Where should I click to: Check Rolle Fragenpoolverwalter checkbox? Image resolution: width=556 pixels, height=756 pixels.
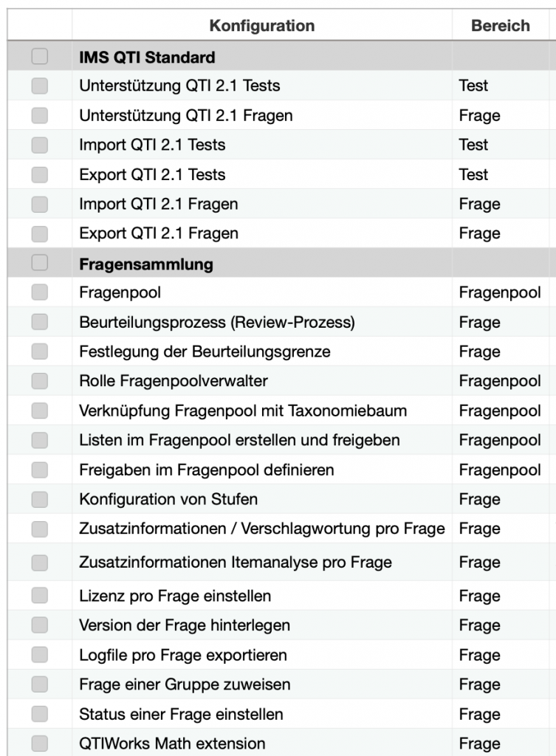click(40, 381)
